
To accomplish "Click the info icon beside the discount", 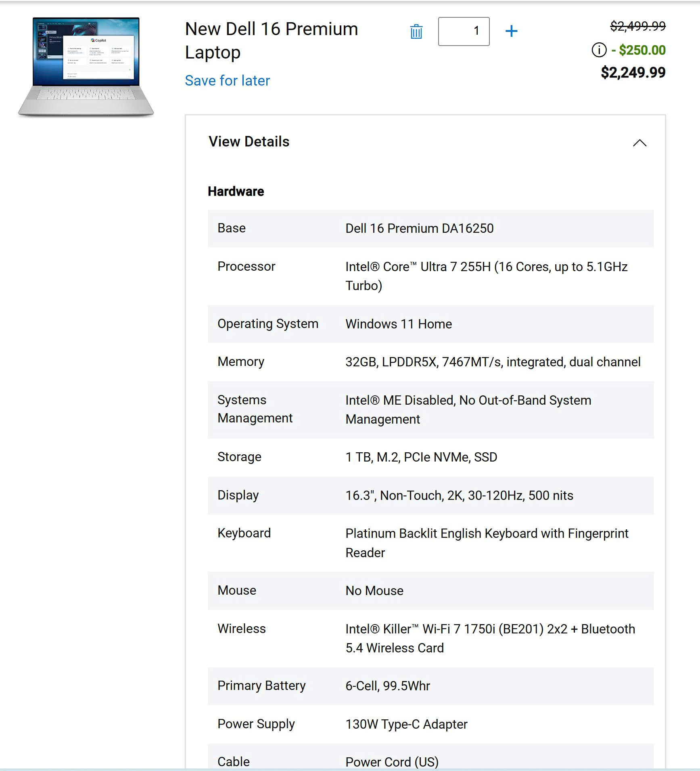I will click(599, 50).
